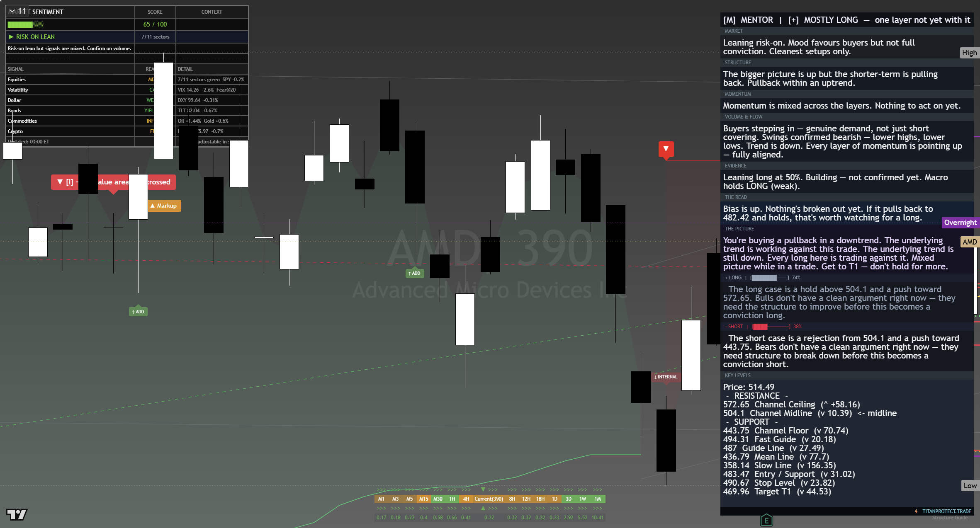Select the Equities signal row
The width and height of the screenshot is (980, 528).
pos(127,80)
